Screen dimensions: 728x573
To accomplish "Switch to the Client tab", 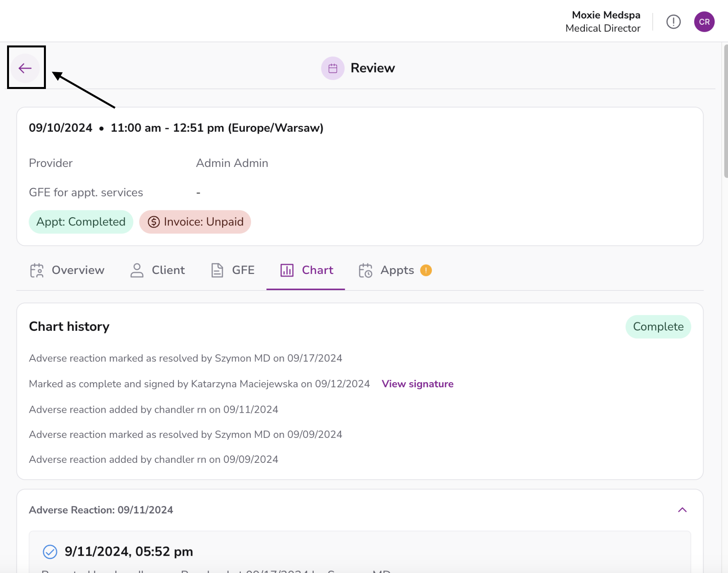I will tap(157, 270).
